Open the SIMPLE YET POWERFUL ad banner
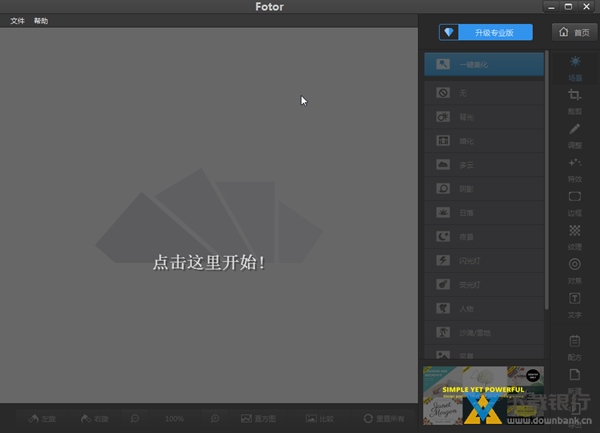600x433 pixels. click(483, 396)
